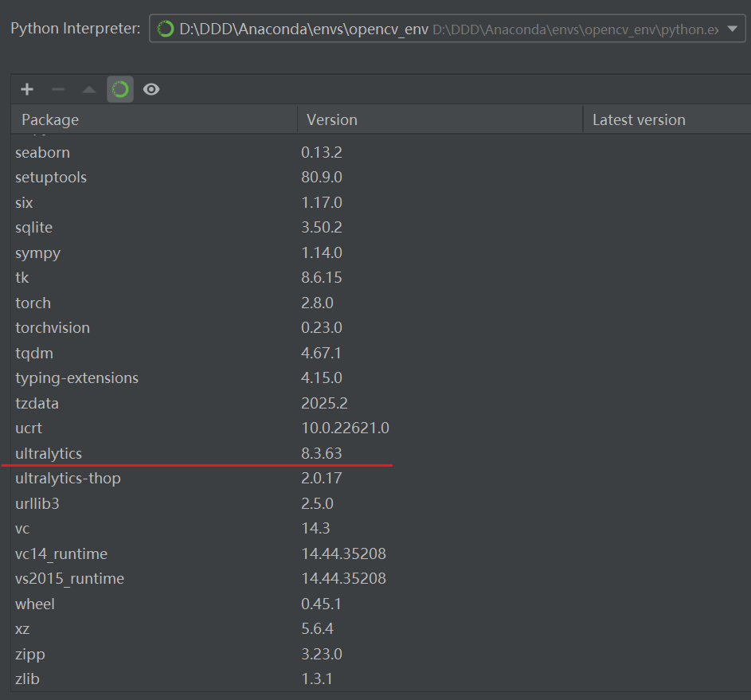Select the torchvision package row
751x700 pixels.
[381, 327]
